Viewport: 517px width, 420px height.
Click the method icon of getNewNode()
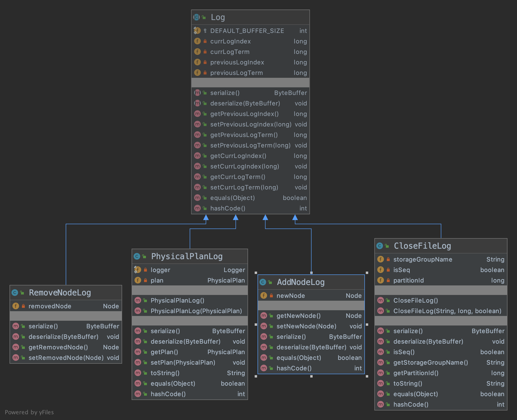point(264,315)
